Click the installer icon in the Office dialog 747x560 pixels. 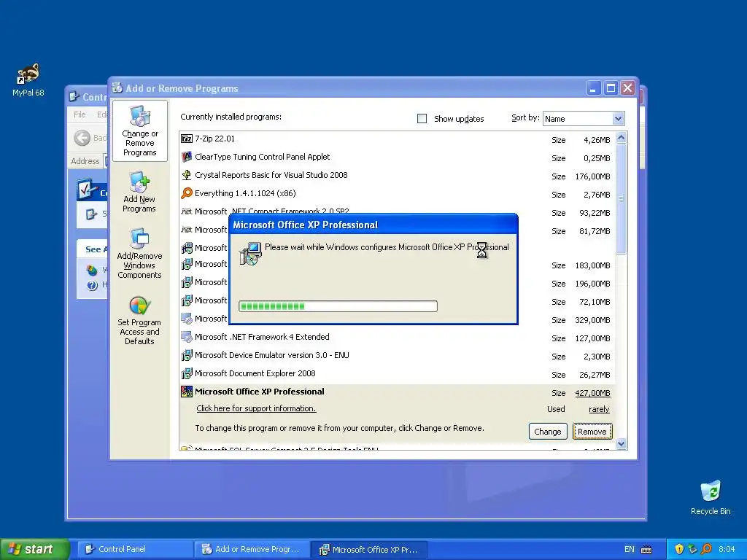point(251,253)
